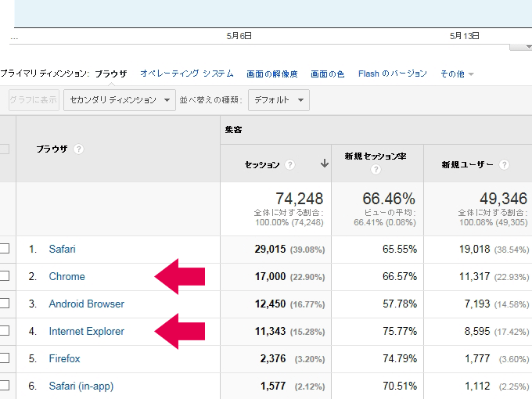The height and width of the screenshot is (399, 532).
Task: Click the 5月6日 date label on chart
Action: point(239,36)
